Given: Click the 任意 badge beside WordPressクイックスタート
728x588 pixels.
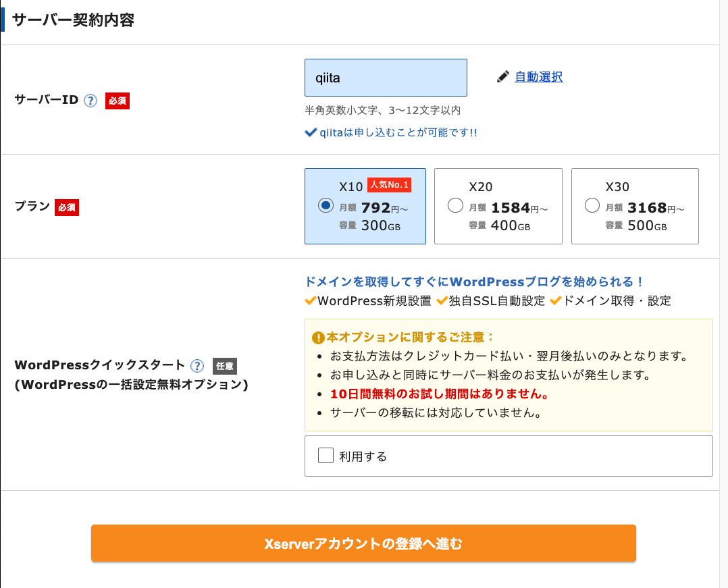Looking at the screenshot, I should pyautogui.click(x=224, y=366).
